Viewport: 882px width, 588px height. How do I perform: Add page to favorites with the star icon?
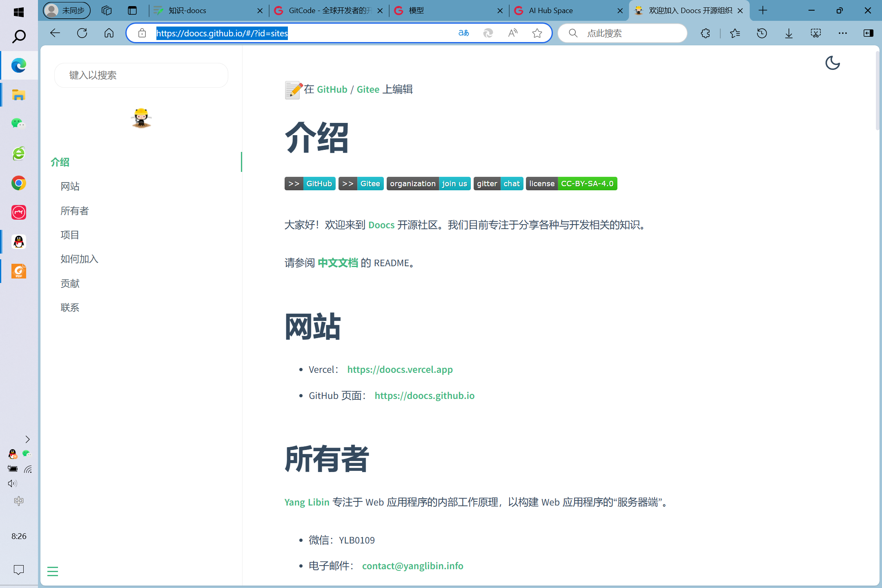(537, 33)
